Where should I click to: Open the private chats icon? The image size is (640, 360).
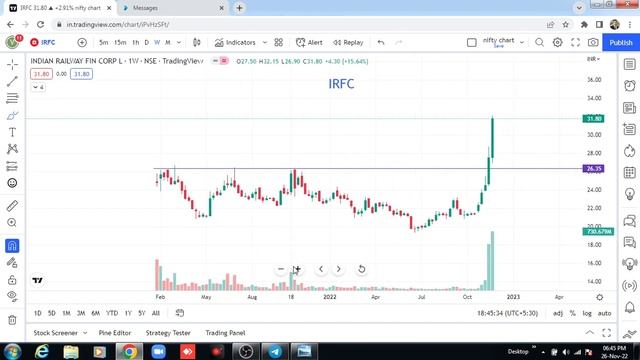point(629,242)
